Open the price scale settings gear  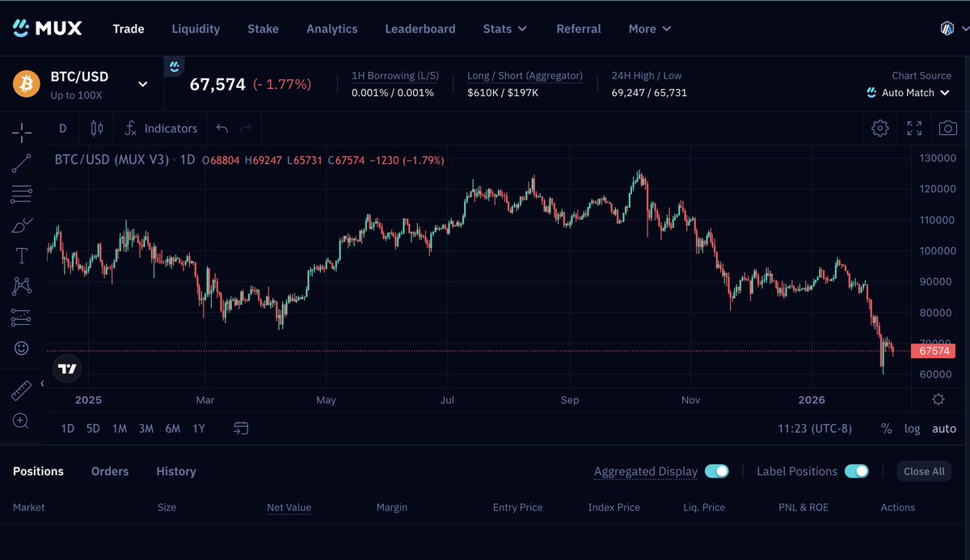(938, 399)
